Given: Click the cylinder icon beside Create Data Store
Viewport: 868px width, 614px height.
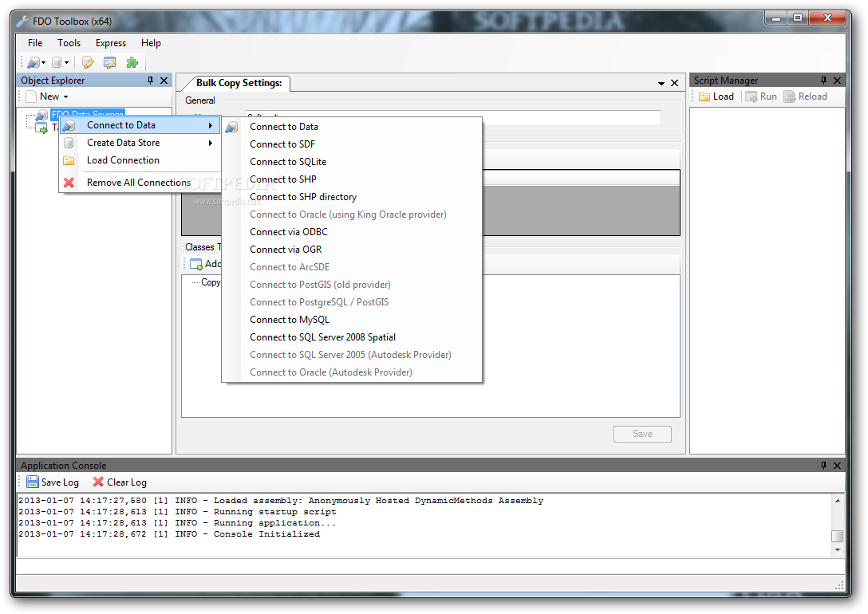Looking at the screenshot, I should [x=69, y=143].
